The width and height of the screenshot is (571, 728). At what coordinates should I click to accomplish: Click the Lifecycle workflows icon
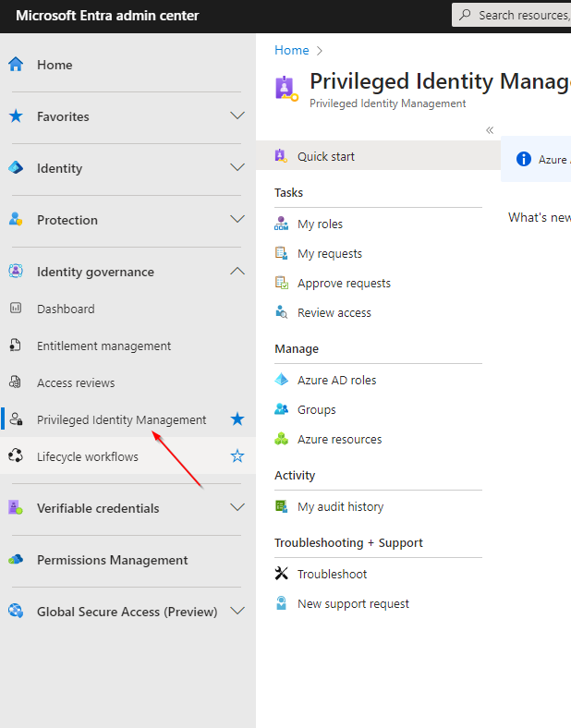[16, 455]
